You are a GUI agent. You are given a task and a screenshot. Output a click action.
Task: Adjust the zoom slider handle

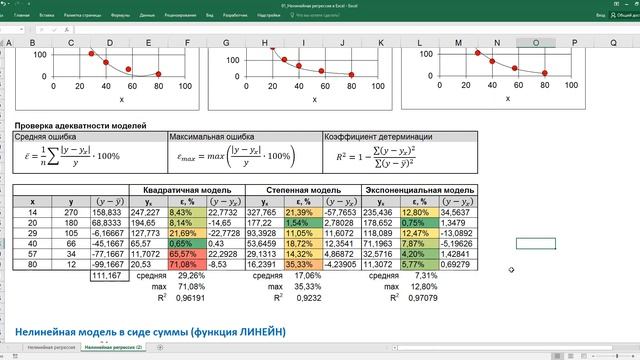click(x=617, y=356)
